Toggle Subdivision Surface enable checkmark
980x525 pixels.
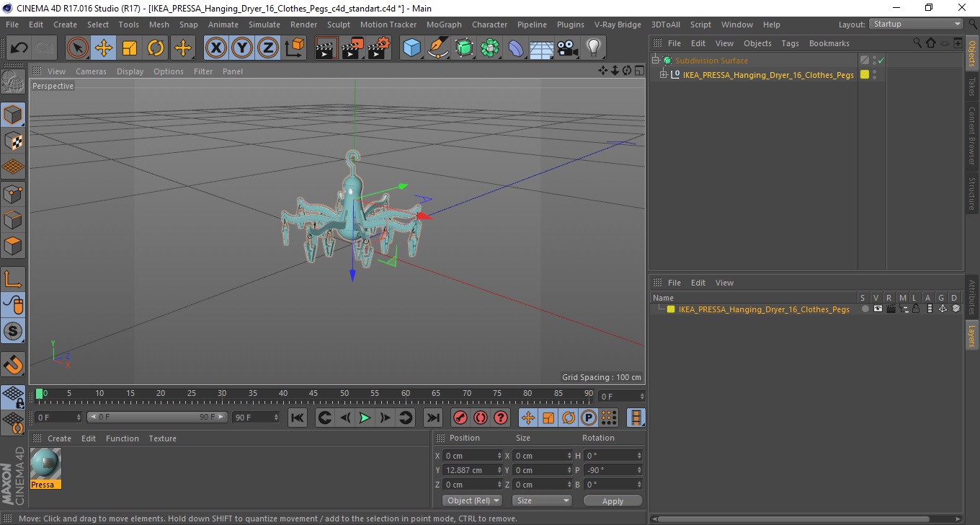click(x=881, y=61)
